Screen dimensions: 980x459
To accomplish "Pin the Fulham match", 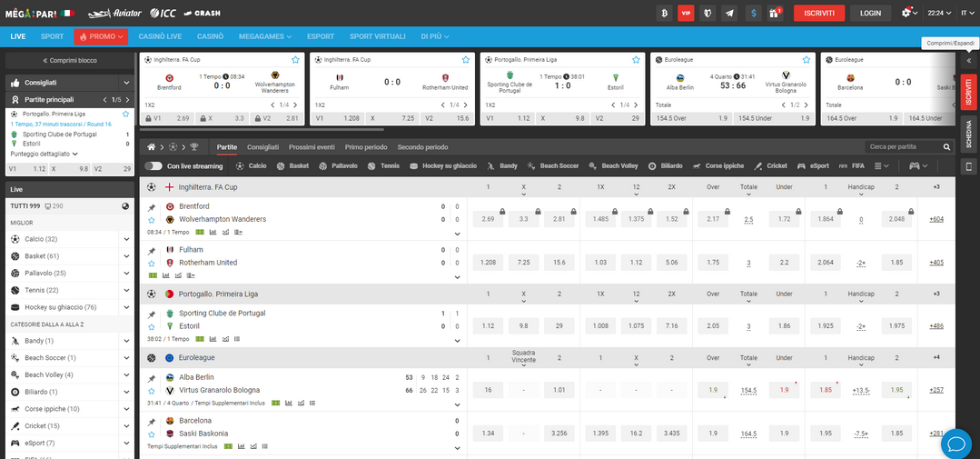I will (152, 251).
